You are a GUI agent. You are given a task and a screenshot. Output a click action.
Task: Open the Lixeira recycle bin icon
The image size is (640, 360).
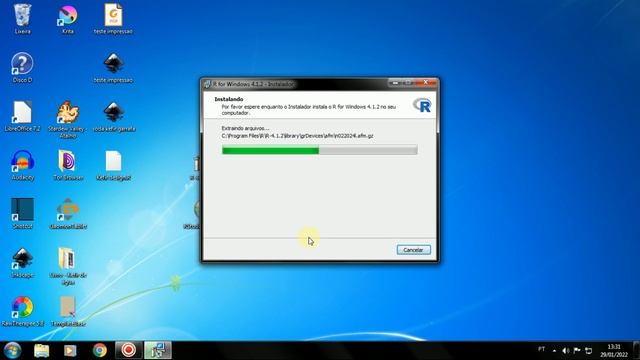coord(22,19)
